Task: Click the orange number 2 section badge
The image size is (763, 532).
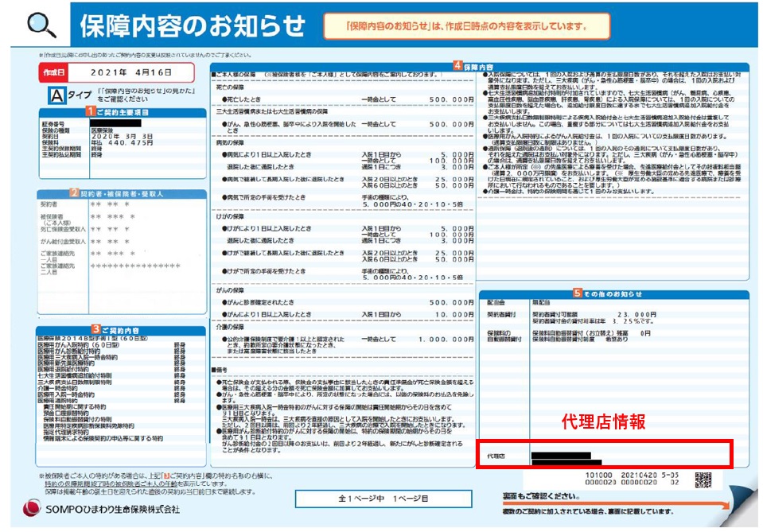Action: (x=74, y=192)
